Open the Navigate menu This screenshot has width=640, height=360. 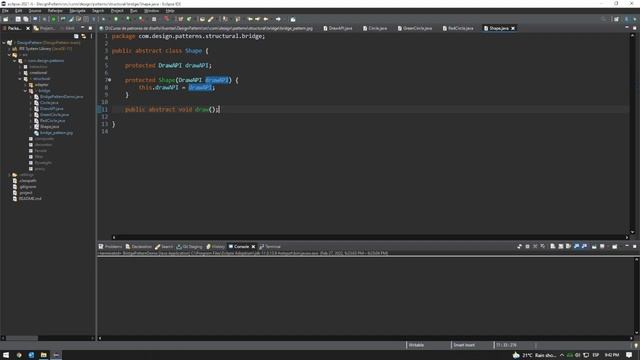(x=77, y=11)
